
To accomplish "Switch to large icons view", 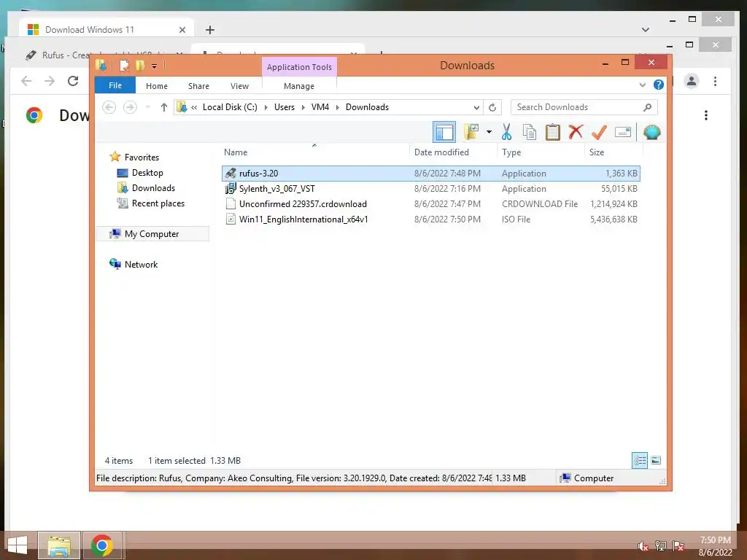I will (x=656, y=460).
